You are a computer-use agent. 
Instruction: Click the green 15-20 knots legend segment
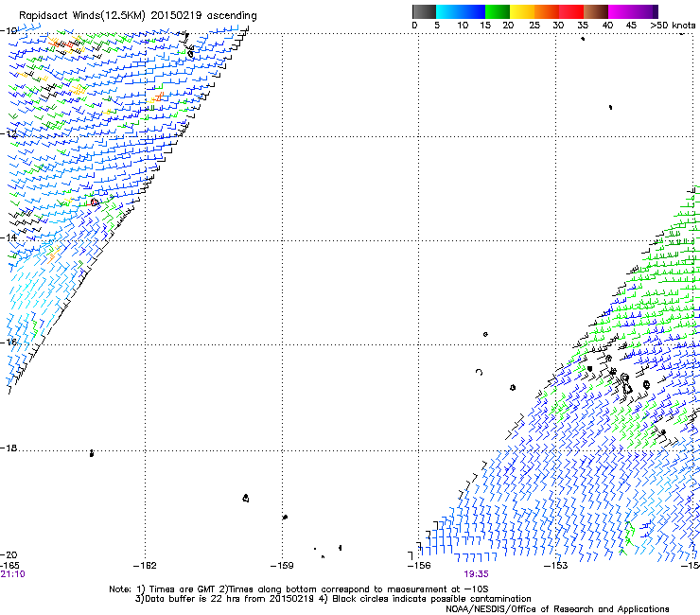tap(498, 11)
